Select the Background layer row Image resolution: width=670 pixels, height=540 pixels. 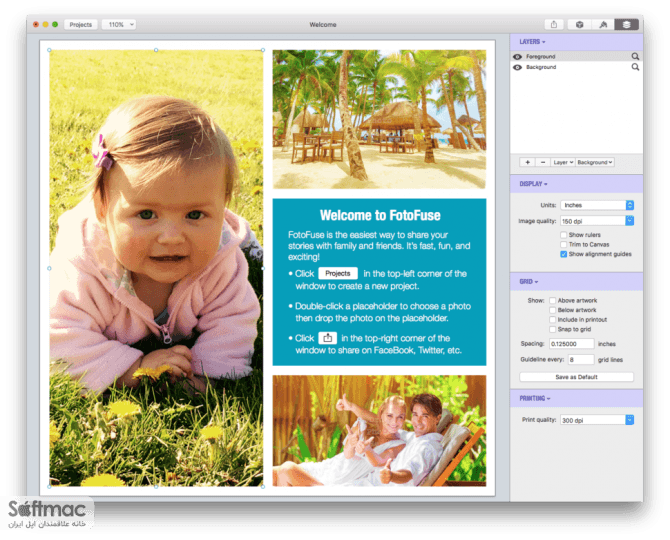[x=576, y=67]
